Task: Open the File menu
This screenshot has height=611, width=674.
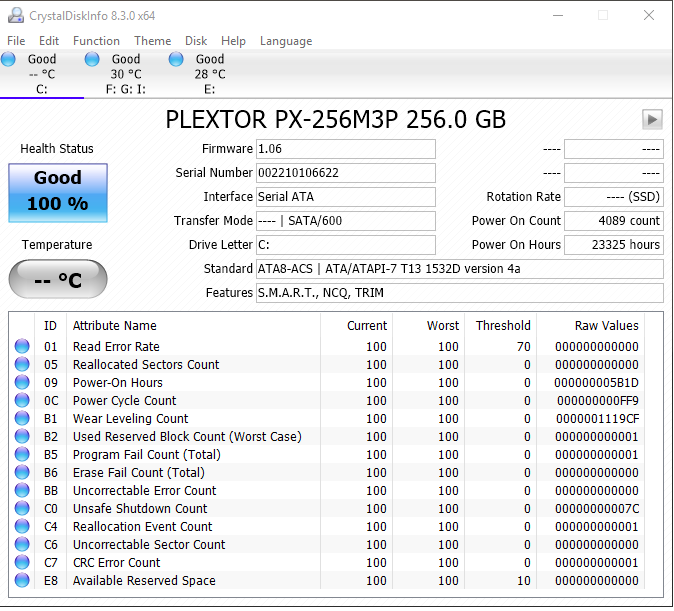Action: tap(16, 41)
